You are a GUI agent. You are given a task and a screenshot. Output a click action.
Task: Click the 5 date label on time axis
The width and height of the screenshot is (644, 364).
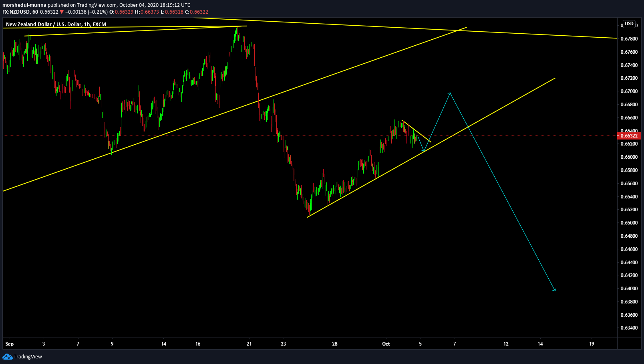pos(421,344)
